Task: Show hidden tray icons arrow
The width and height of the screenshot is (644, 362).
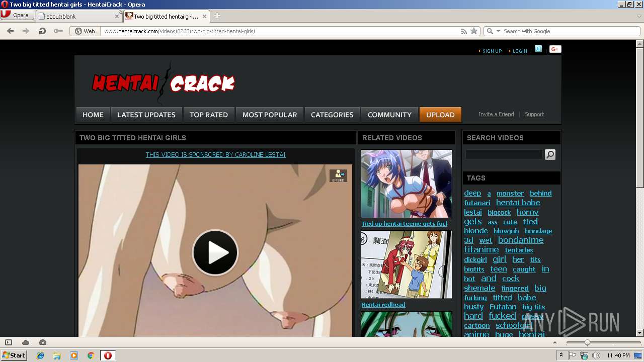Action: (561, 355)
